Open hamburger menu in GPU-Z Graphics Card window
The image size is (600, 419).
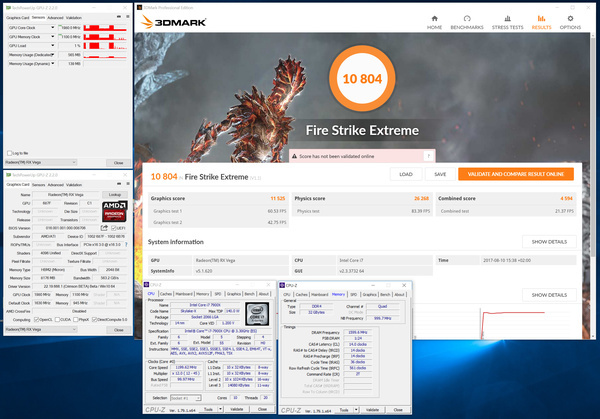128,184
